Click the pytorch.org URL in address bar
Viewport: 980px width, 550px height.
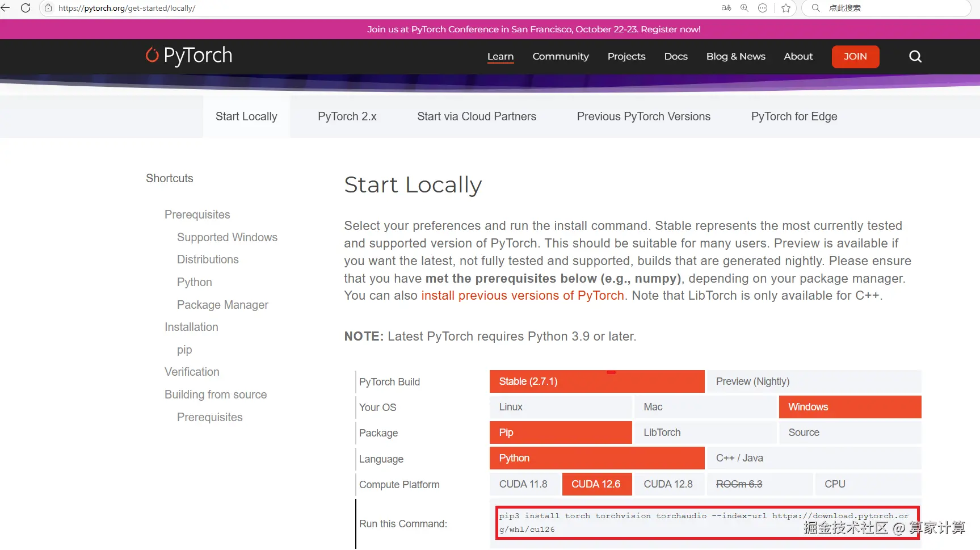[x=127, y=8]
